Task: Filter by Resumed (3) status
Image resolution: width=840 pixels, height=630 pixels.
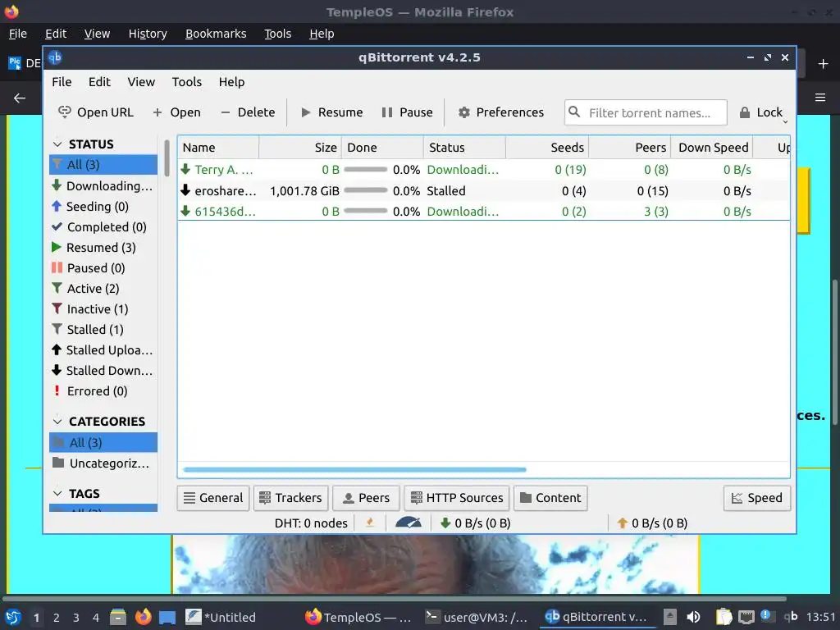Action: point(103,248)
